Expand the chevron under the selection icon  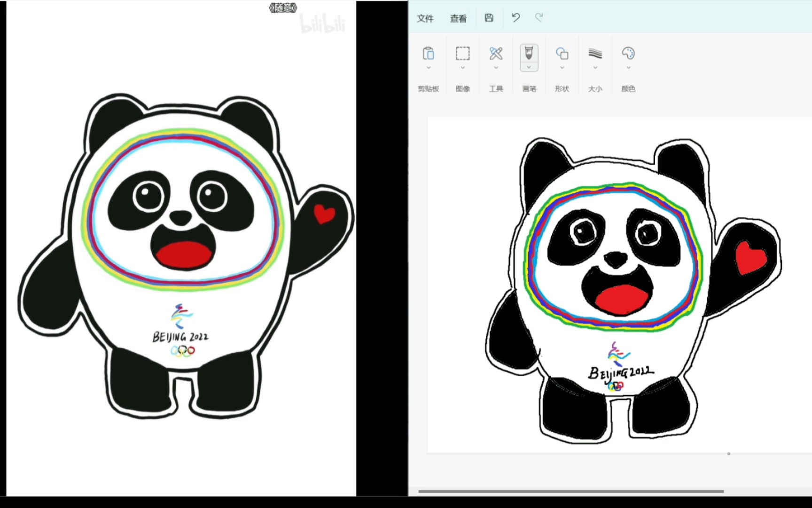(463, 68)
